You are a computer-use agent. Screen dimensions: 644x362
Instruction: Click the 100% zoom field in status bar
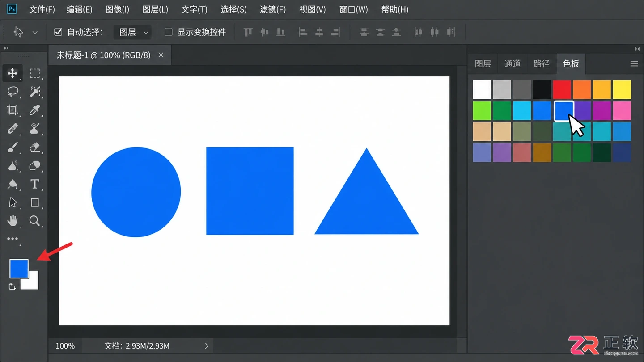[x=65, y=346]
